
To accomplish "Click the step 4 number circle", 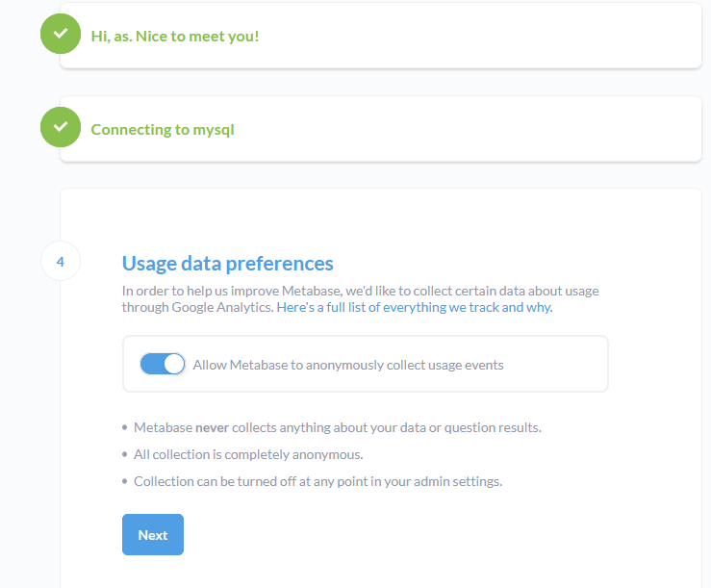I will [61, 262].
